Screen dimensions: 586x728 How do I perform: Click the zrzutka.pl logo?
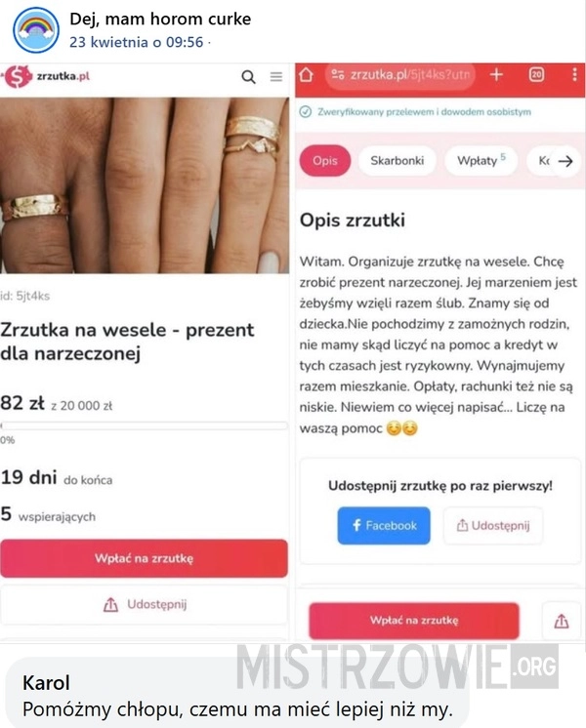pyautogui.click(x=45, y=76)
